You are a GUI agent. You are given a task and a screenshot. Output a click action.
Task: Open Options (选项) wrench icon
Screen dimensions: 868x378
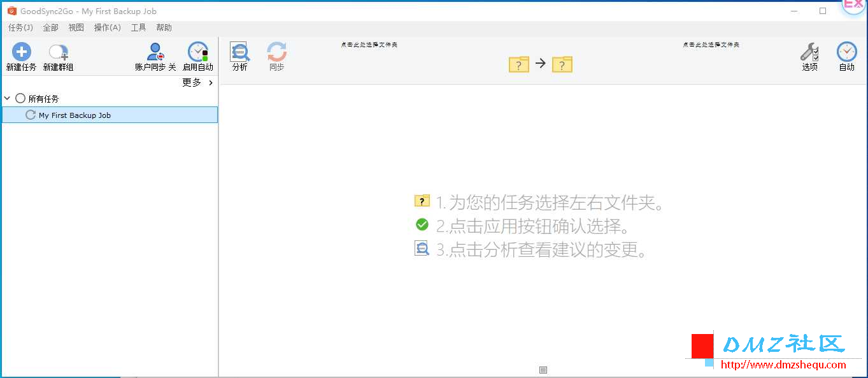[809, 52]
